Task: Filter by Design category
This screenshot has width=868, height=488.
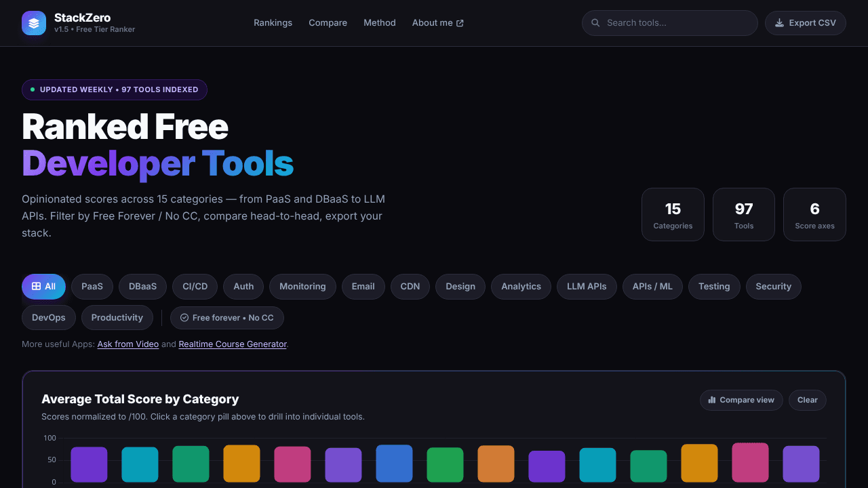Action: pyautogui.click(x=460, y=287)
